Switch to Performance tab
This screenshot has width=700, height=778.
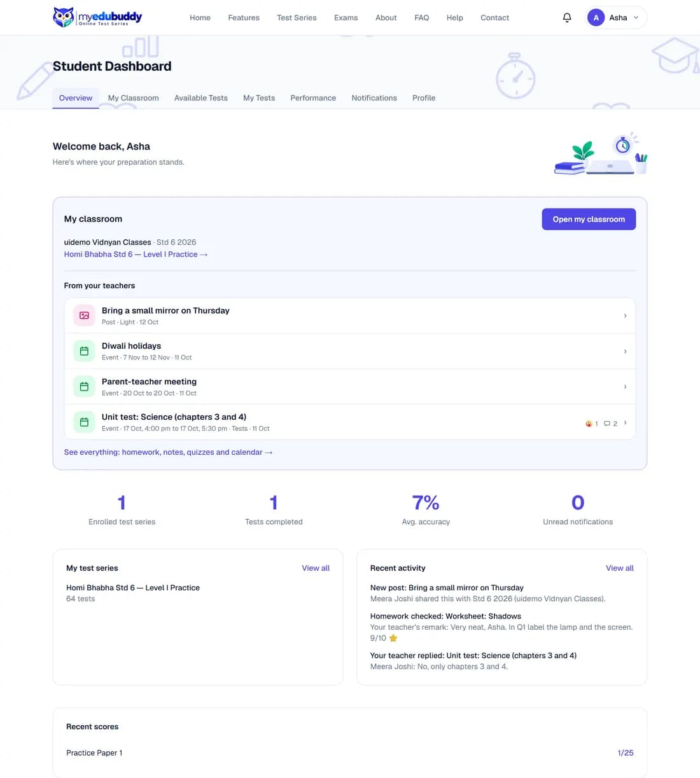[x=313, y=98]
